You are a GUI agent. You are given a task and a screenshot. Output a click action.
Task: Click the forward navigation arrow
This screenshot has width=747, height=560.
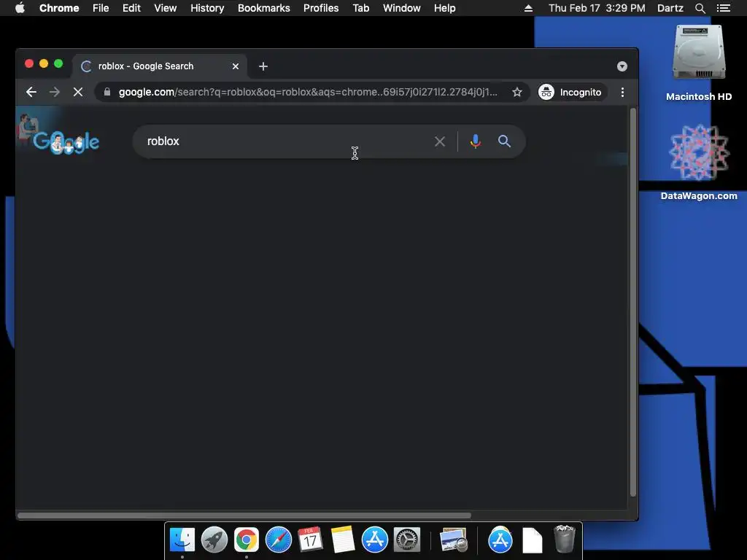55,92
